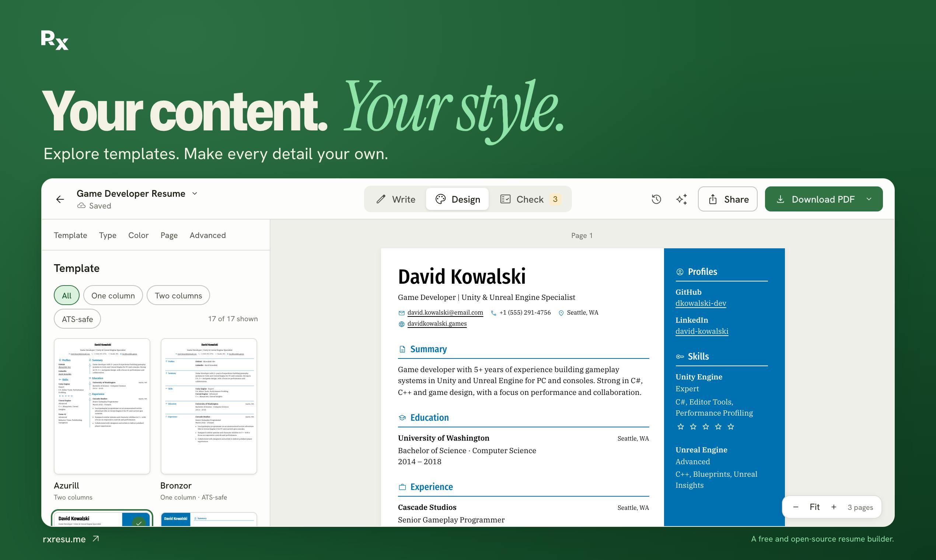Screen dimensions: 936x560
Task: Click the phone icon in resume header
Action: coord(493,313)
